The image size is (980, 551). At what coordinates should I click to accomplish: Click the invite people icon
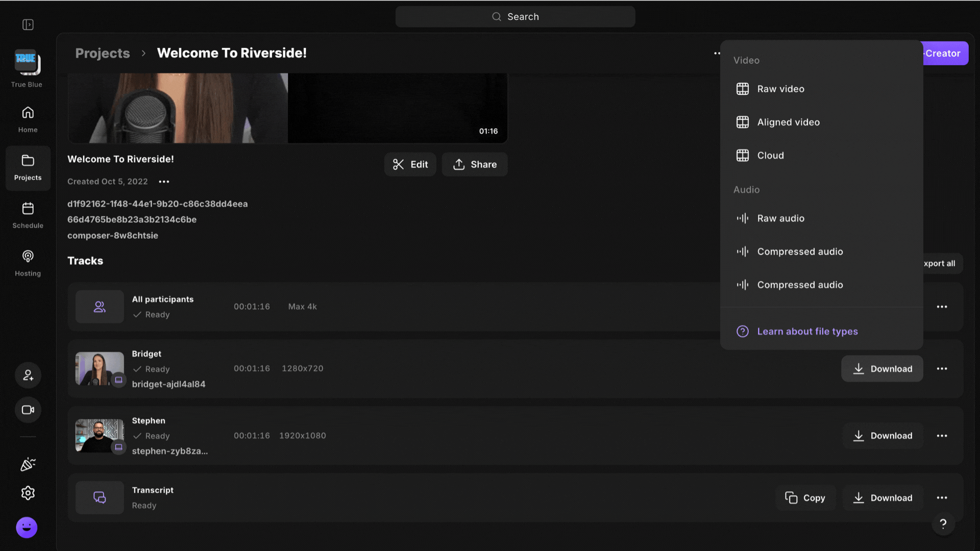click(28, 375)
